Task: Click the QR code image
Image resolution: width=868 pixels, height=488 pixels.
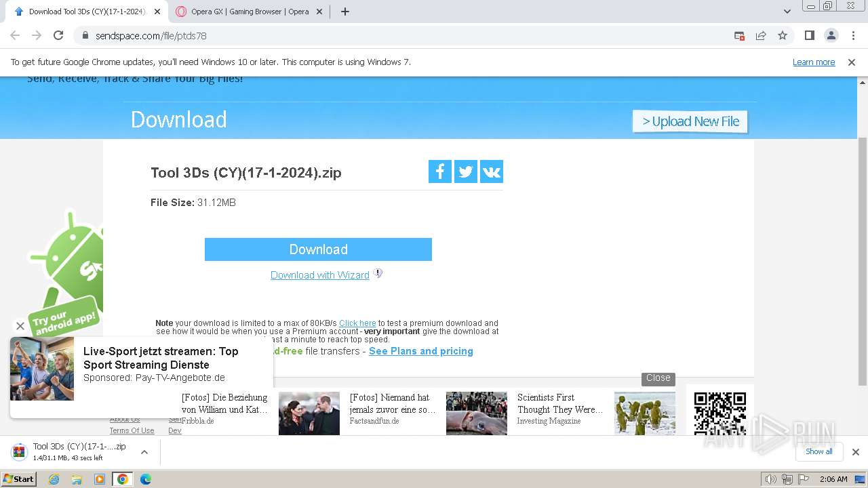Action: (720, 413)
